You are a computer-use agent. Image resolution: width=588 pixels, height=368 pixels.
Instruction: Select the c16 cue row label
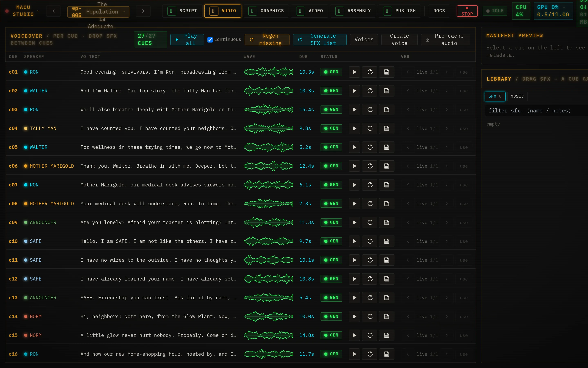[x=13, y=354]
